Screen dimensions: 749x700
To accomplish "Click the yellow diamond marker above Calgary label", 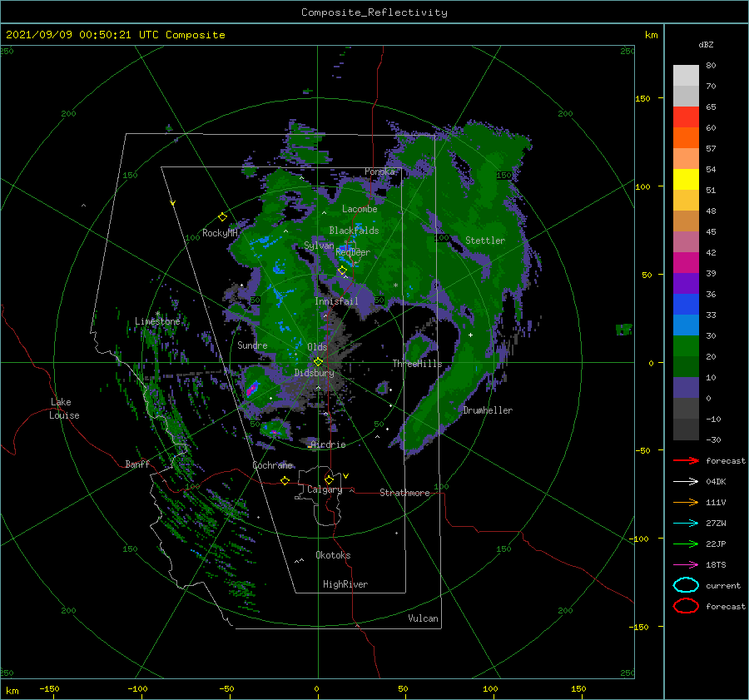I will pos(329,479).
